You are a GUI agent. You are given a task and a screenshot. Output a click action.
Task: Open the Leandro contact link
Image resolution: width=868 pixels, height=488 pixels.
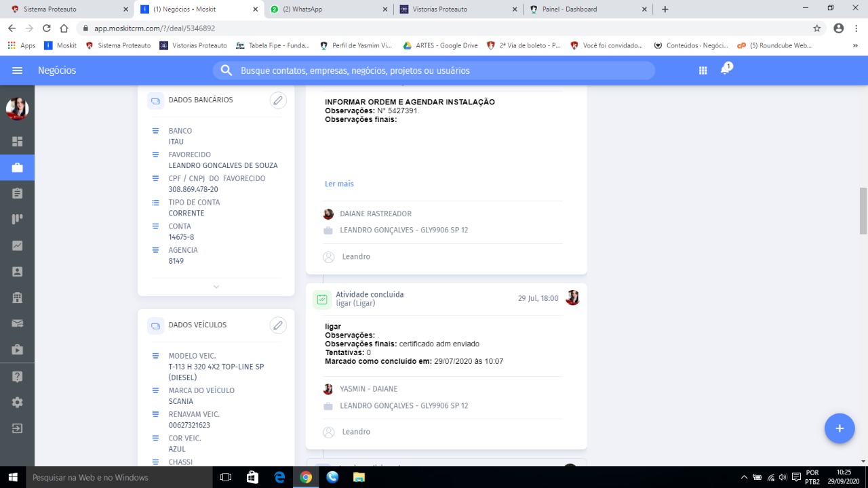[356, 257]
